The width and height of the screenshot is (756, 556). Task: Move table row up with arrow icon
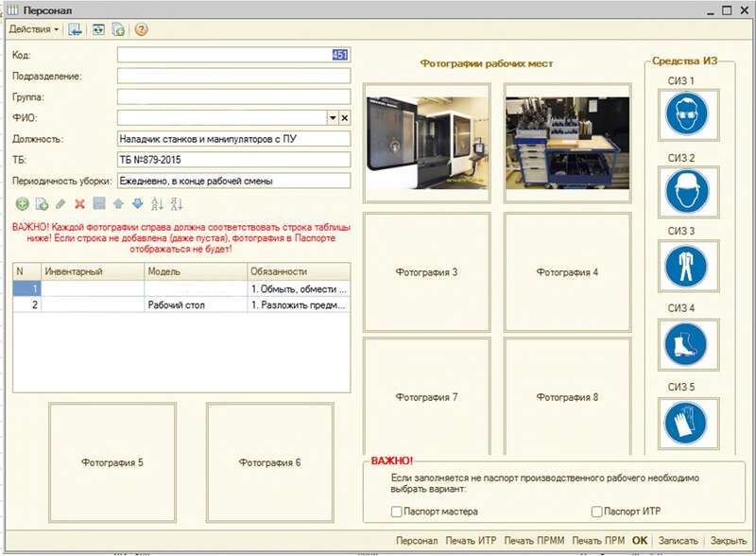pos(118,203)
